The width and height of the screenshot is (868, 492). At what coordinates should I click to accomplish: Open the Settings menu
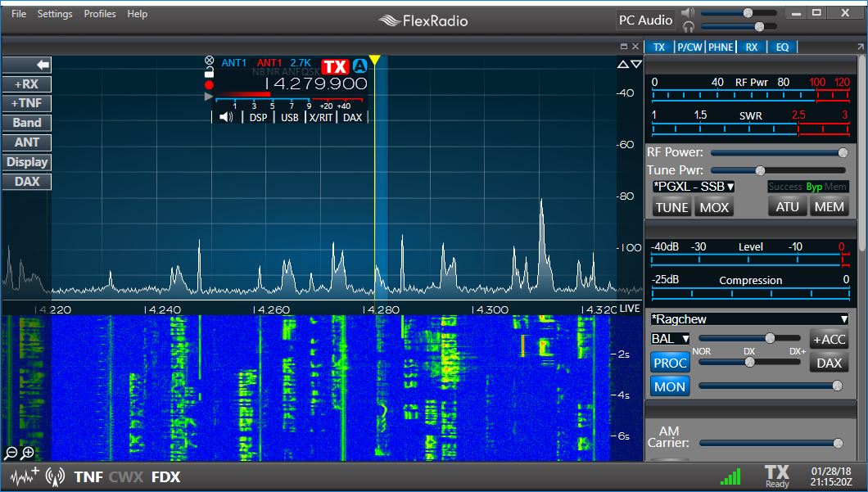[54, 13]
